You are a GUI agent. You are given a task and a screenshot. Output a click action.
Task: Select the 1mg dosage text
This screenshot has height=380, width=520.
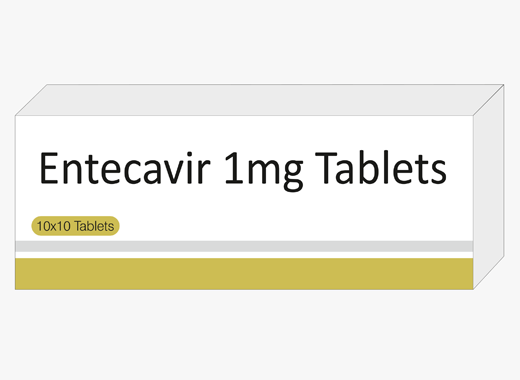pyautogui.click(x=264, y=171)
